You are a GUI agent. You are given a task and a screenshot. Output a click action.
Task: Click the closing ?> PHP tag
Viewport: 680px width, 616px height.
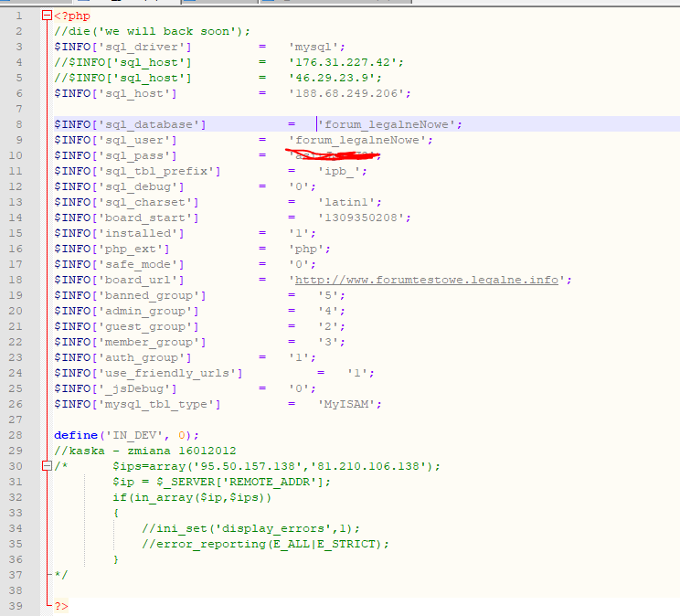[x=60, y=606]
